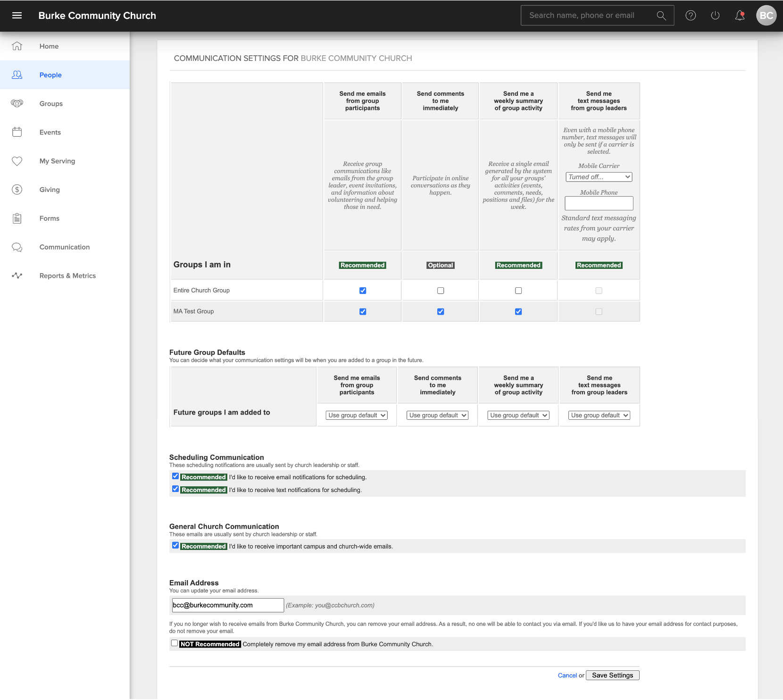Enable weekly summary for Entire Church Group

pos(518,291)
